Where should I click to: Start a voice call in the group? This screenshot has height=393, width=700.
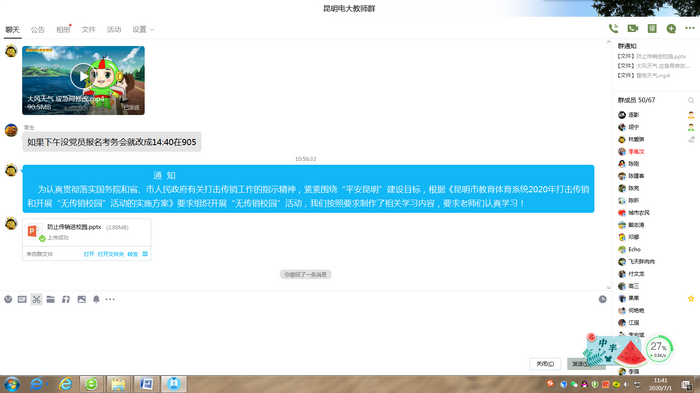pos(613,29)
